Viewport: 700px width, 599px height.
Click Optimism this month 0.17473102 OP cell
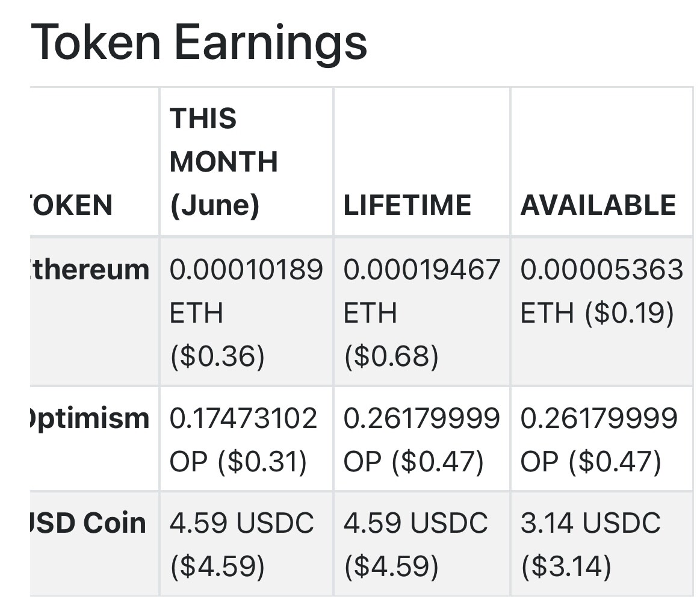[x=246, y=439]
